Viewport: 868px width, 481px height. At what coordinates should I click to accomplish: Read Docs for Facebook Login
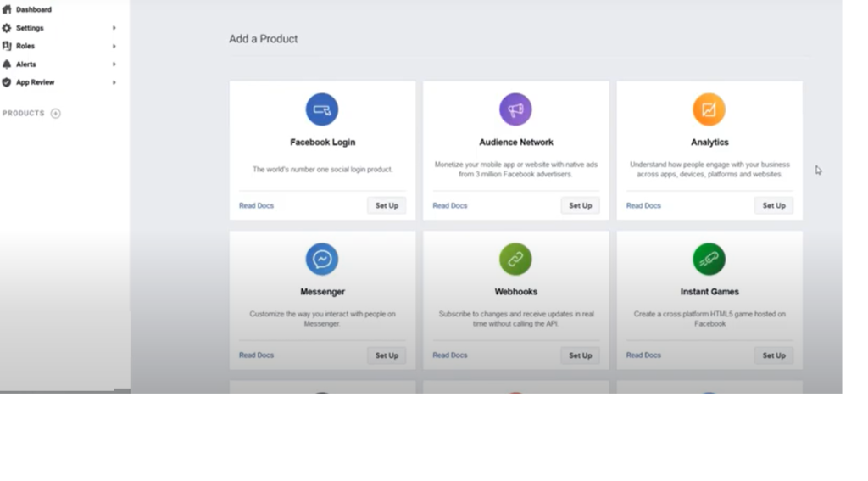[256, 205]
